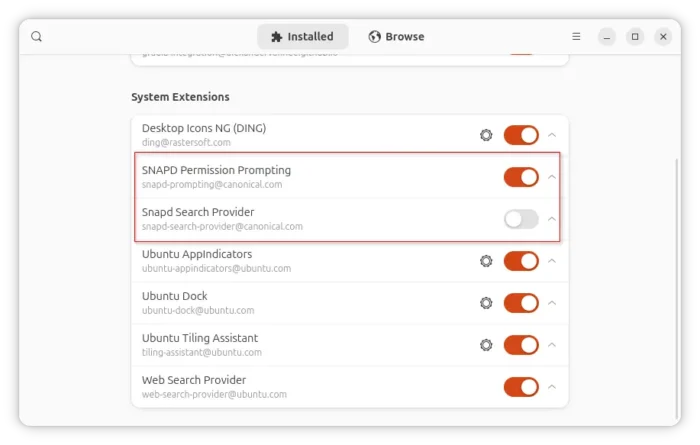This screenshot has height=445, width=700.
Task: Collapse Snapd Search Provider details chevron
Action: point(552,219)
